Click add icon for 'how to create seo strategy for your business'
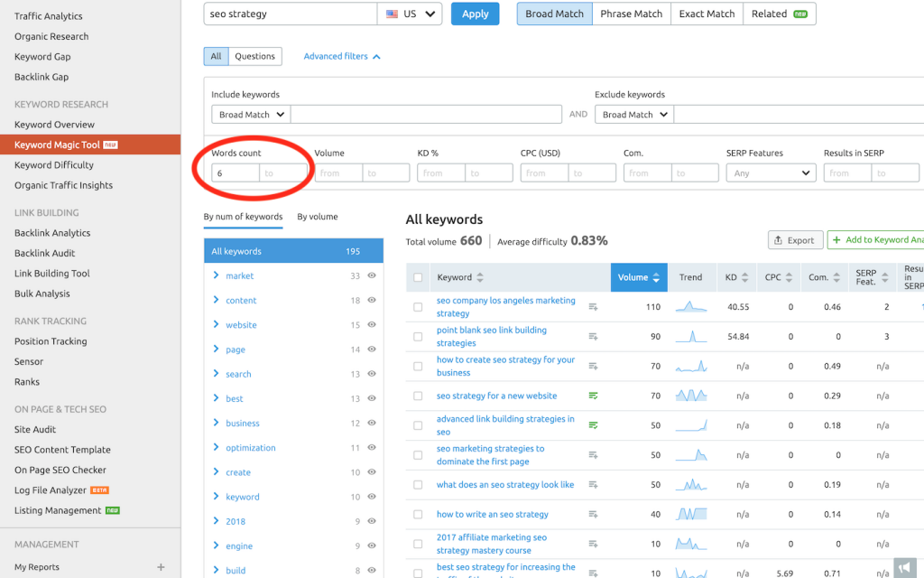Image resolution: width=924 pixels, height=578 pixels. pyautogui.click(x=593, y=367)
